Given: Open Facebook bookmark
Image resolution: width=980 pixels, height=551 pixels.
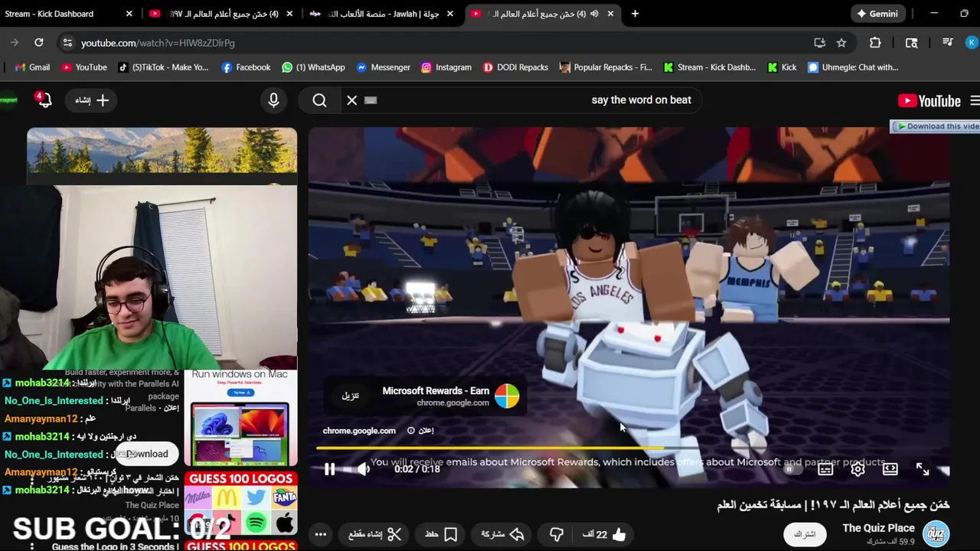Looking at the screenshot, I should point(246,67).
